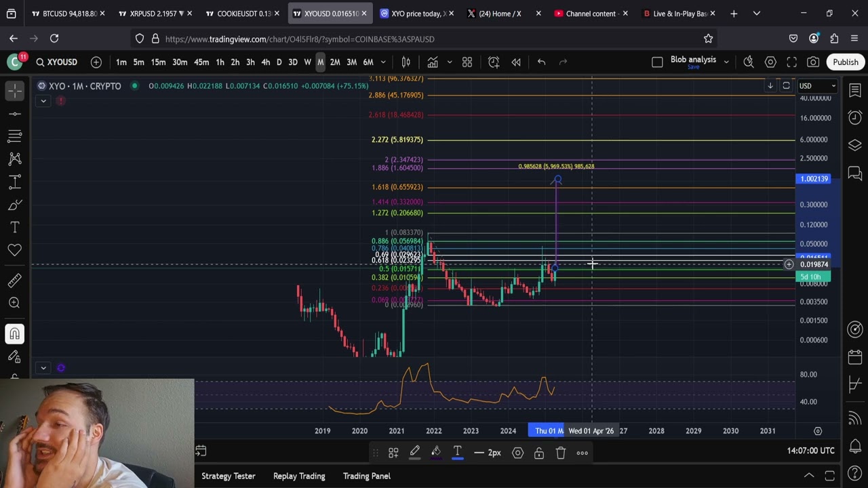
Task: Select the brush drawing tool
Action: click(15, 205)
